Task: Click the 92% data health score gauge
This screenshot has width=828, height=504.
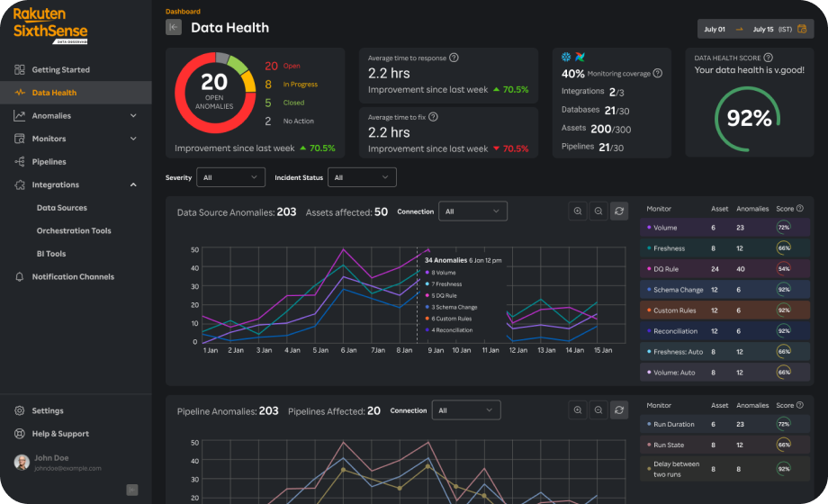Action: click(x=748, y=118)
